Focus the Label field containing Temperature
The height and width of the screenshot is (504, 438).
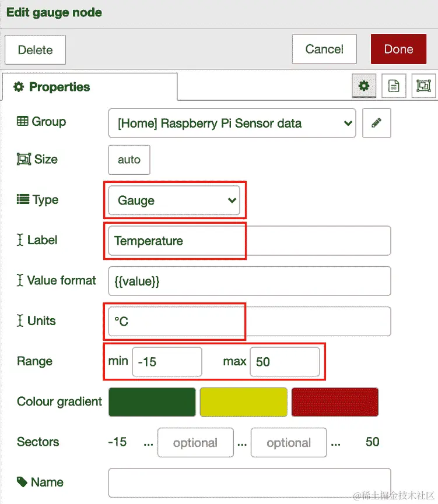(250, 241)
